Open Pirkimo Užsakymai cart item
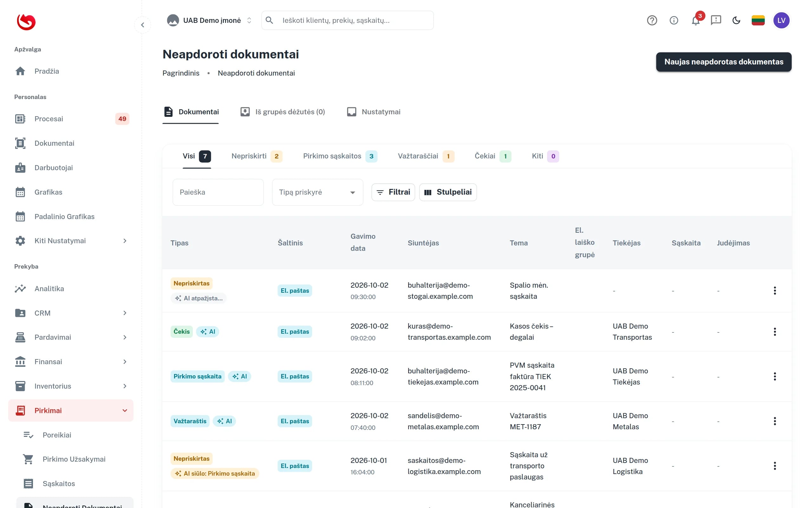 (x=75, y=459)
